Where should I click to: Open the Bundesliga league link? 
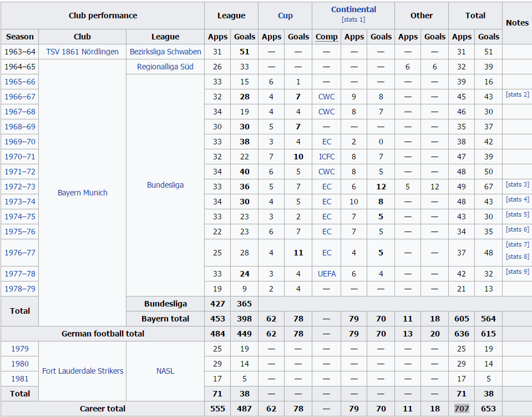[165, 185]
